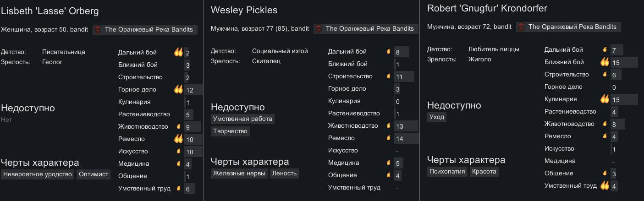Select the Оптимист trait tag
644x201 pixels.
tap(94, 174)
